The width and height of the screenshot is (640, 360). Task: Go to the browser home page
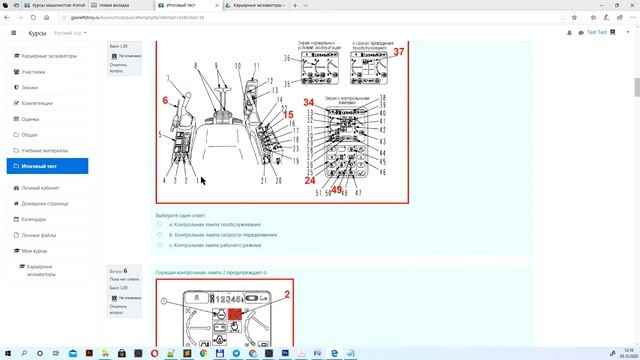(47, 18)
